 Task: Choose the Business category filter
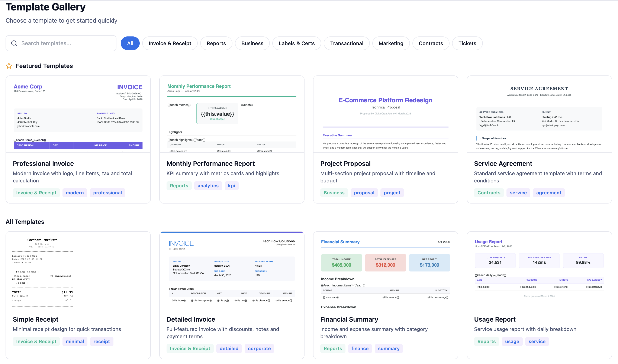click(252, 43)
